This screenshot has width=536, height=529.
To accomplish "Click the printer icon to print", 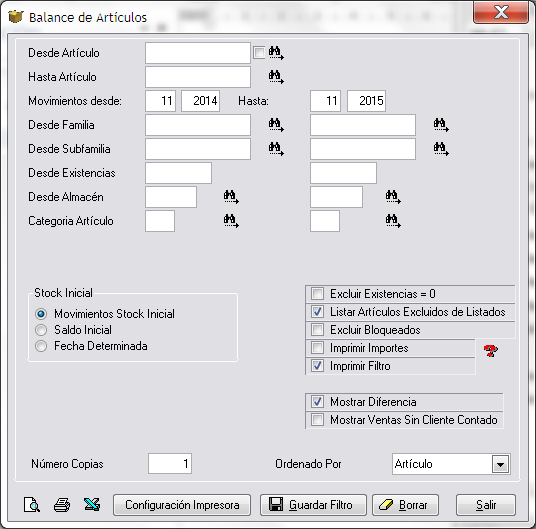I will pos(62,504).
